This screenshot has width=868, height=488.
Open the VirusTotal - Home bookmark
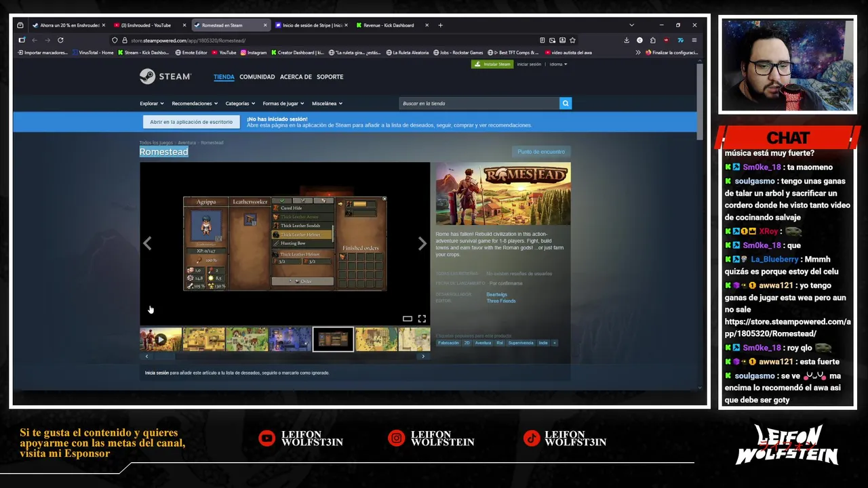coord(93,52)
